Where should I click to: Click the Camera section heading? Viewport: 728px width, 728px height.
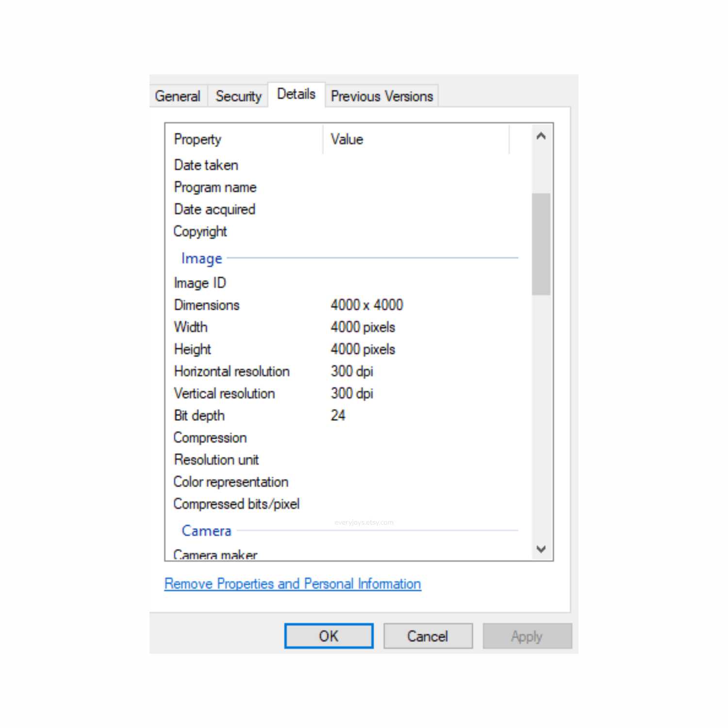[207, 530]
